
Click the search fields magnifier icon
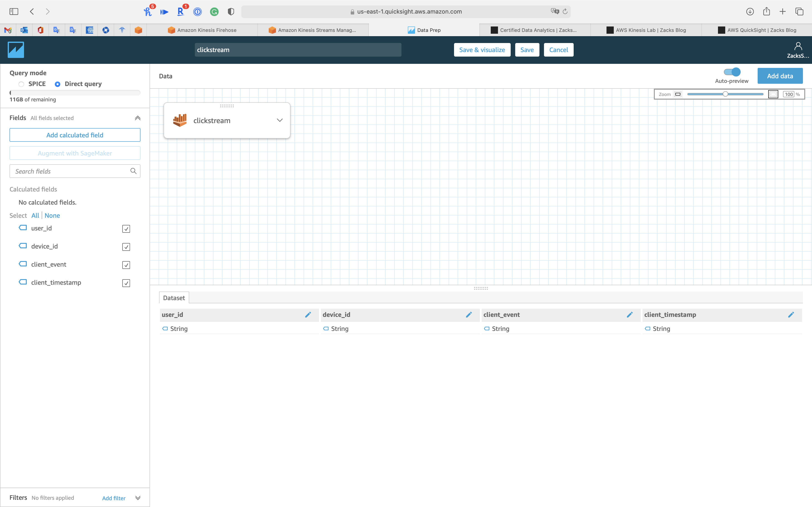tap(133, 171)
